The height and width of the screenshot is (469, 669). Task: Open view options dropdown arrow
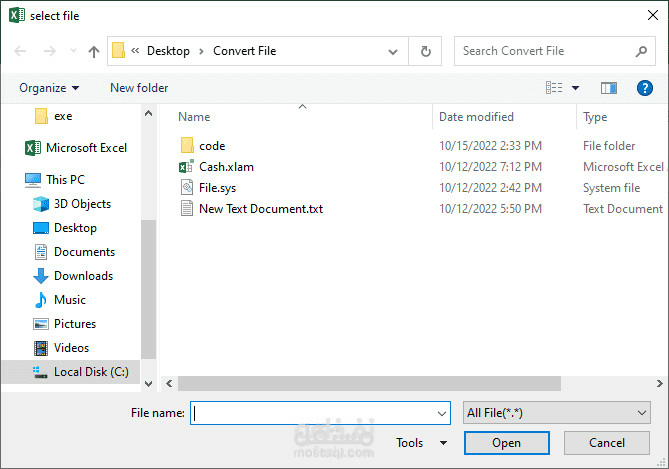(576, 88)
